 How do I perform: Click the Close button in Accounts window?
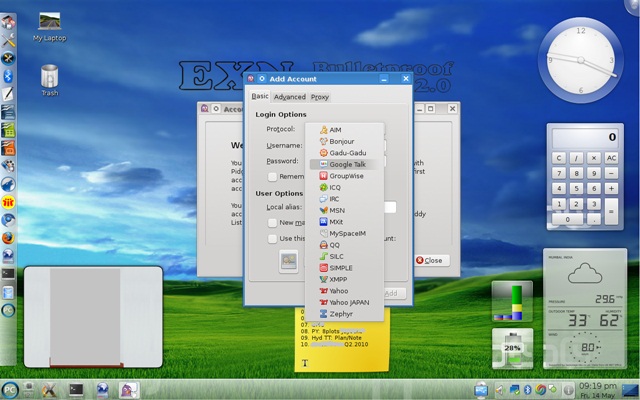point(429,260)
